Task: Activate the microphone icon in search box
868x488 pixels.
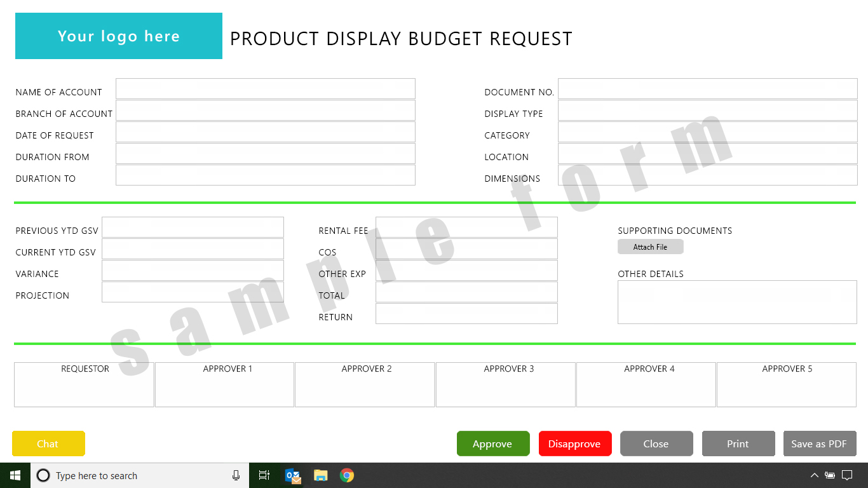Action: click(x=236, y=475)
